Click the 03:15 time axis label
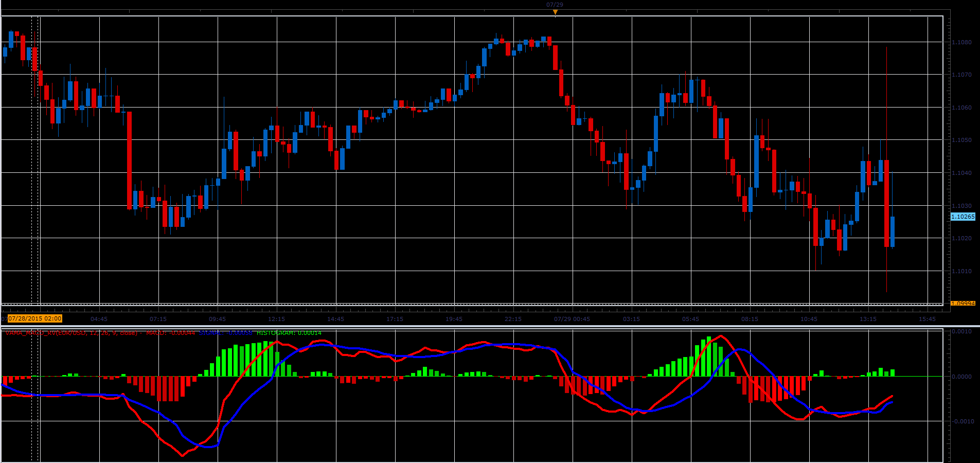 [632, 319]
